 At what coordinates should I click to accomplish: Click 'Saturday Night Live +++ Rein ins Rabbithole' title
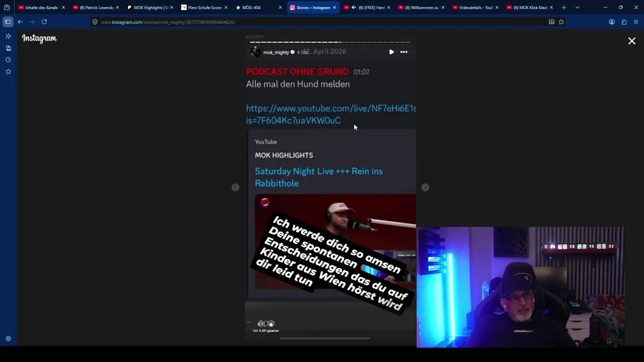click(318, 177)
